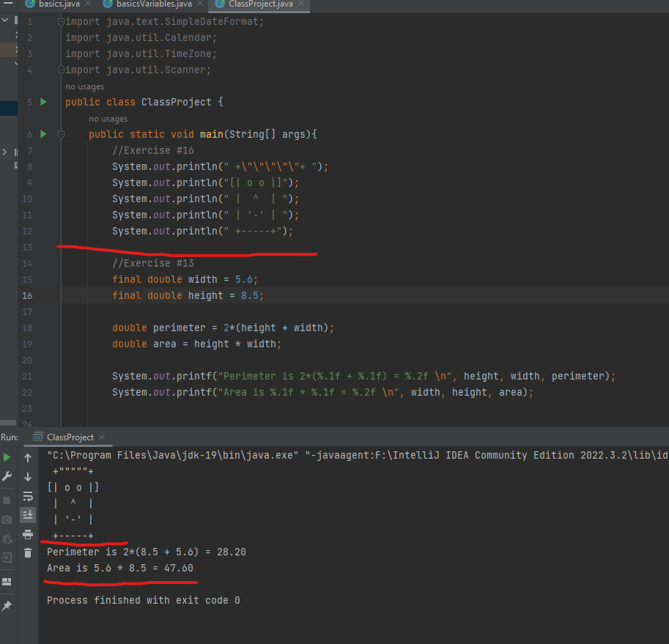
Task: Select the ClassProject tab in Run panel
Action: coord(70,437)
